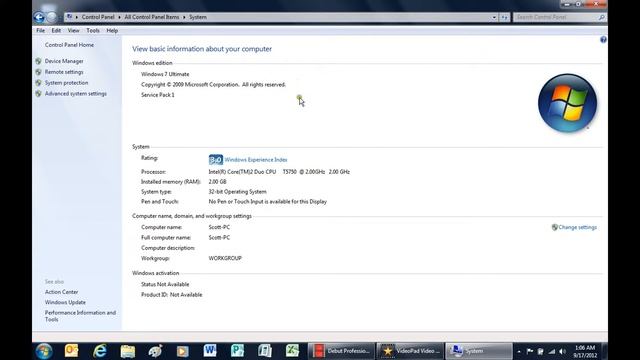This screenshot has height=360, width=640.
Task: Open the Action Center flag in the tray
Action: pos(530,351)
